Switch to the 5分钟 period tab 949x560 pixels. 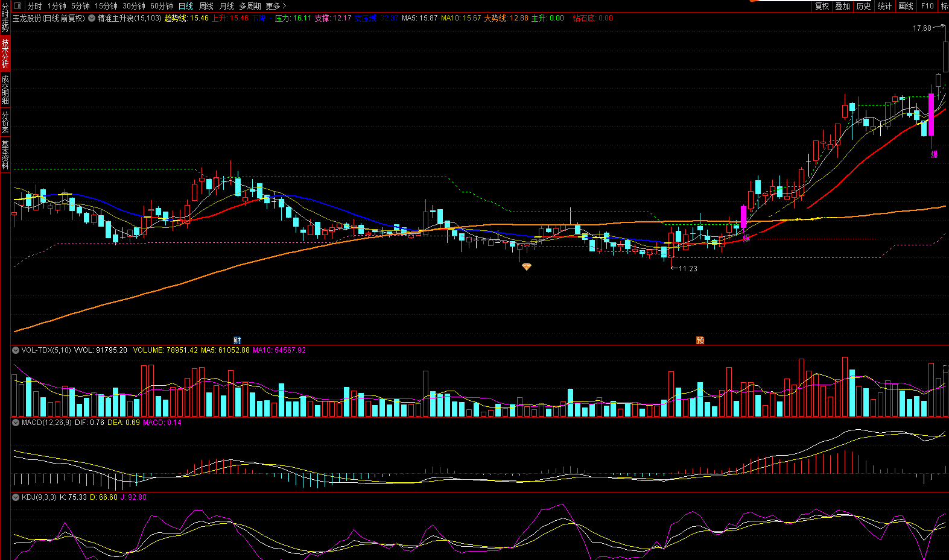point(80,6)
